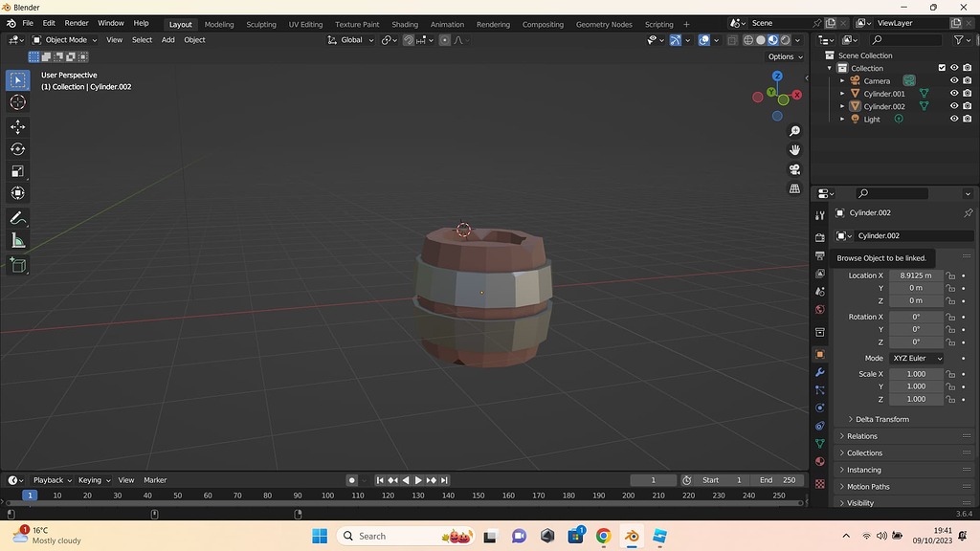Click the Location X value field
The width and height of the screenshot is (980, 551).
tap(916, 275)
